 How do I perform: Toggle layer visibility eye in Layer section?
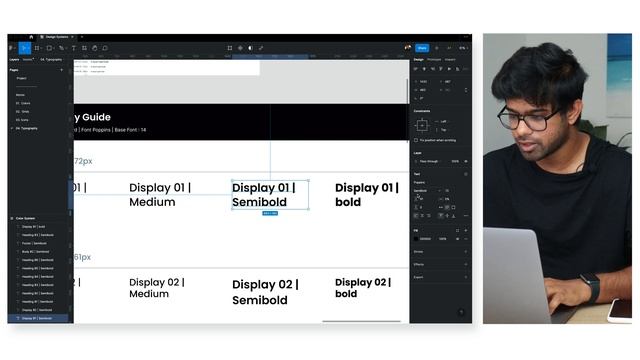(x=466, y=162)
